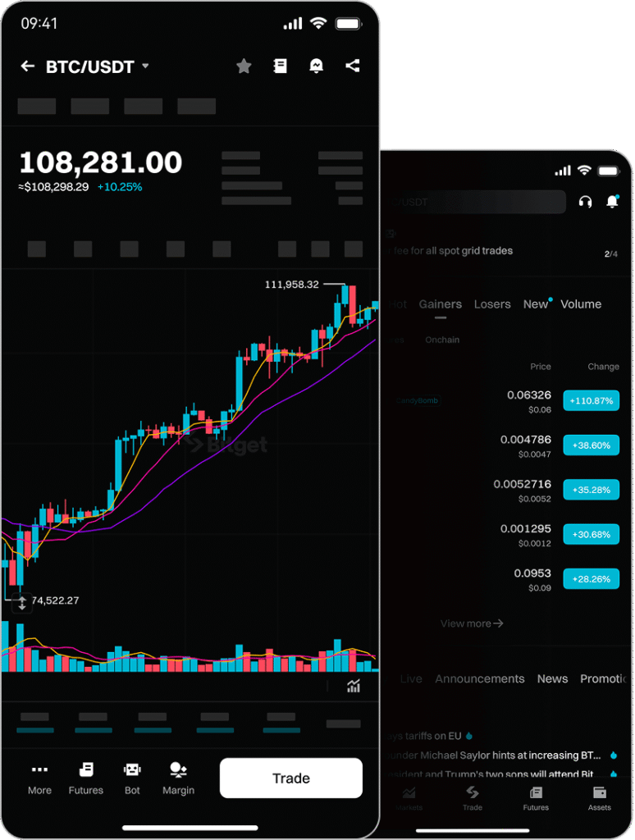
Task: Expand the BTC/USDT pair dropdown arrow
Action: pos(146,66)
